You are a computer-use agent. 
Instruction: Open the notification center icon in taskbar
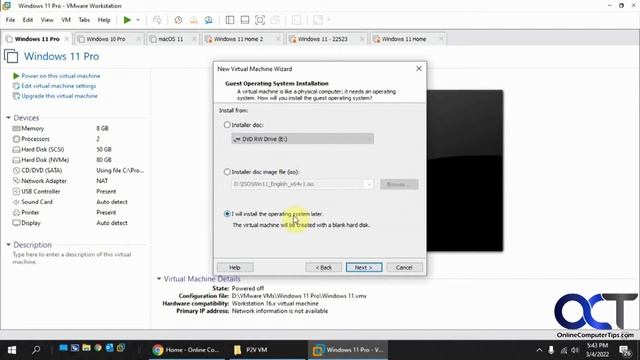(625, 350)
